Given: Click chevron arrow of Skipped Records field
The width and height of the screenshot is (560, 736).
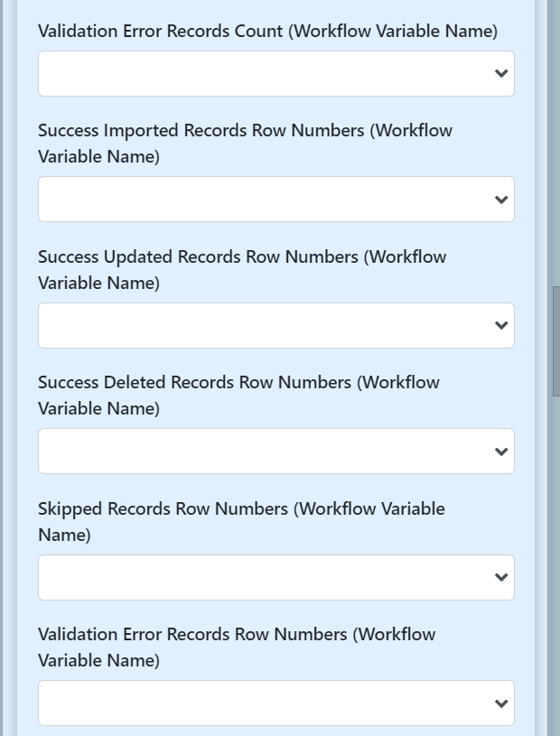Looking at the screenshot, I should [x=502, y=578].
